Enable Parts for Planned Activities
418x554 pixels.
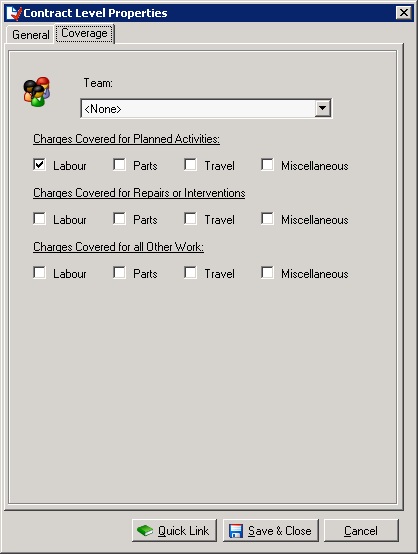(119, 165)
